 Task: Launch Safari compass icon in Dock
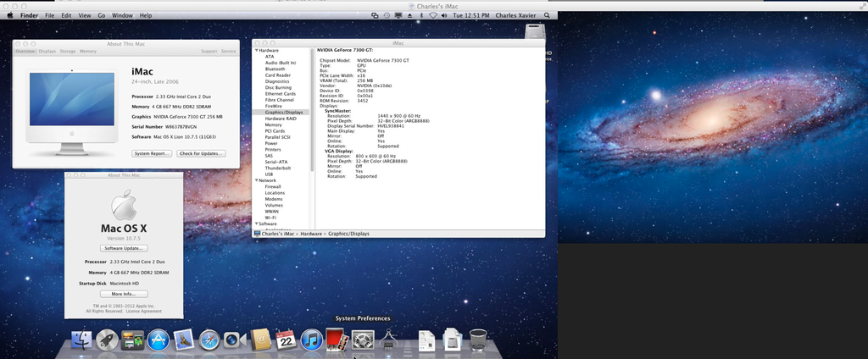point(209,340)
